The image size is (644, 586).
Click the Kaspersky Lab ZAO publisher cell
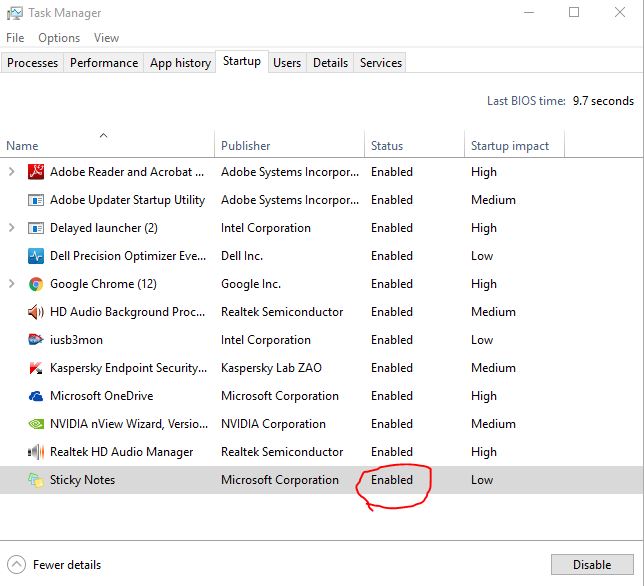tap(271, 368)
